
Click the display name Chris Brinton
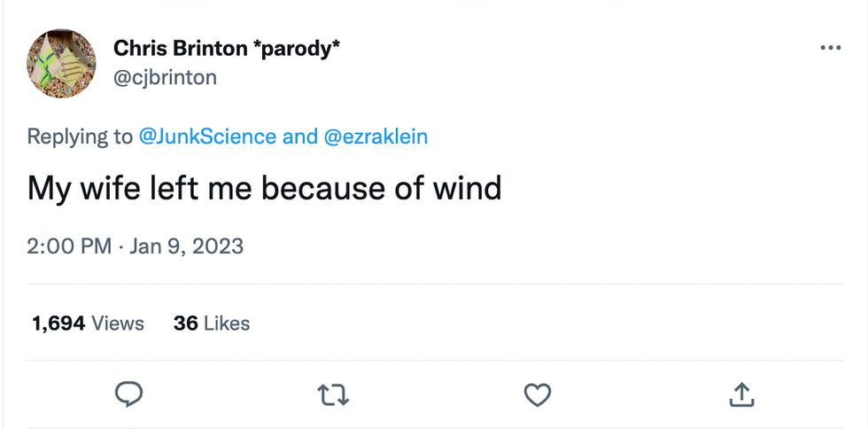pos(181,49)
